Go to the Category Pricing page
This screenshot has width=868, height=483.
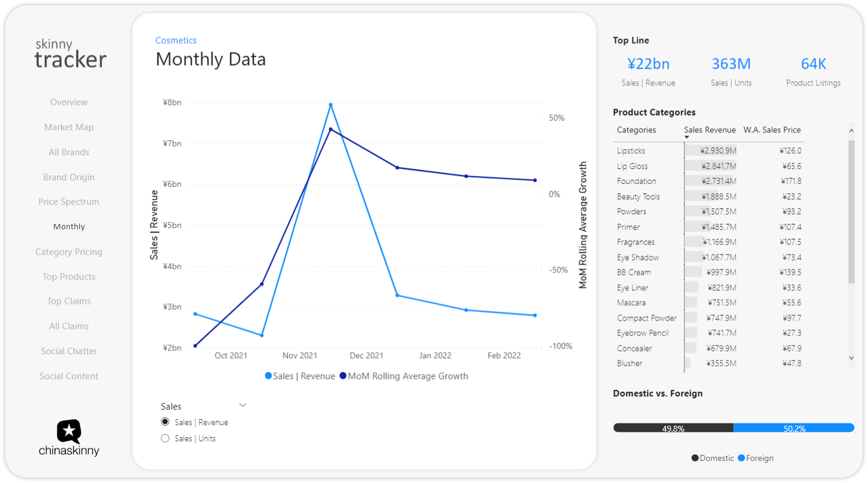[x=69, y=252]
